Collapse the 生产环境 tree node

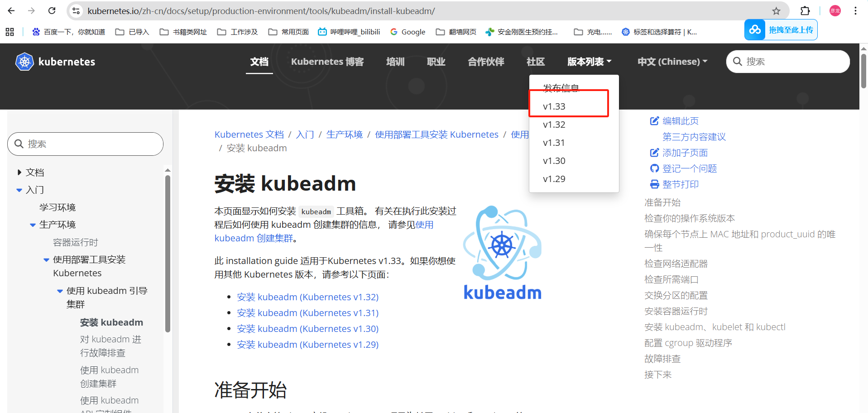click(33, 225)
